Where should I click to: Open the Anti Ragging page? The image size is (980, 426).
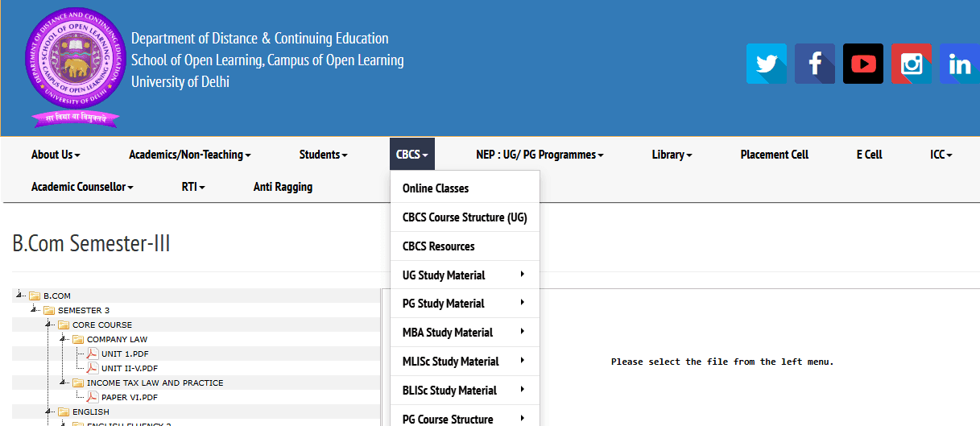[x=283, y=187]
